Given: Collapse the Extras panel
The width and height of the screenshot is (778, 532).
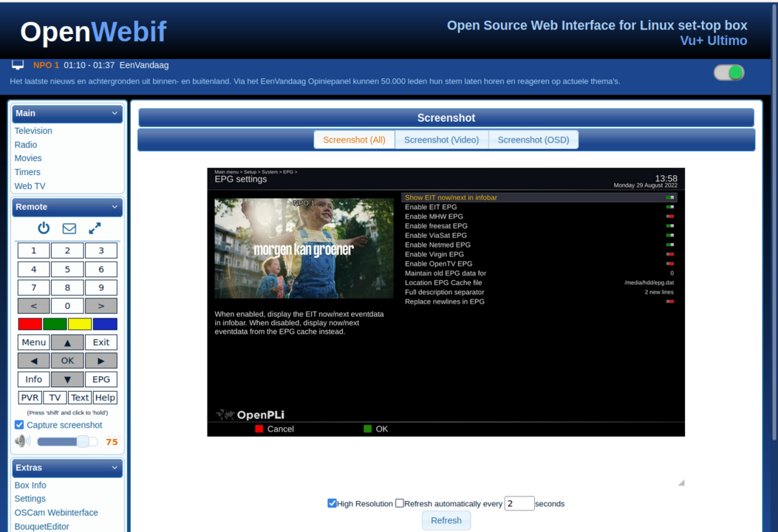Looking at the screenshot, I should (115, 468).
